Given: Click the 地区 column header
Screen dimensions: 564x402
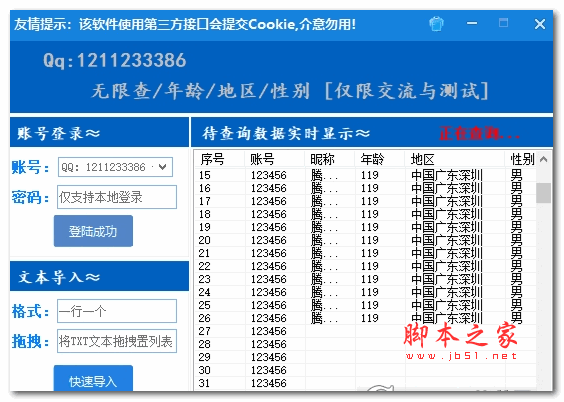Looking at the screenshot, I should [455, 159].
